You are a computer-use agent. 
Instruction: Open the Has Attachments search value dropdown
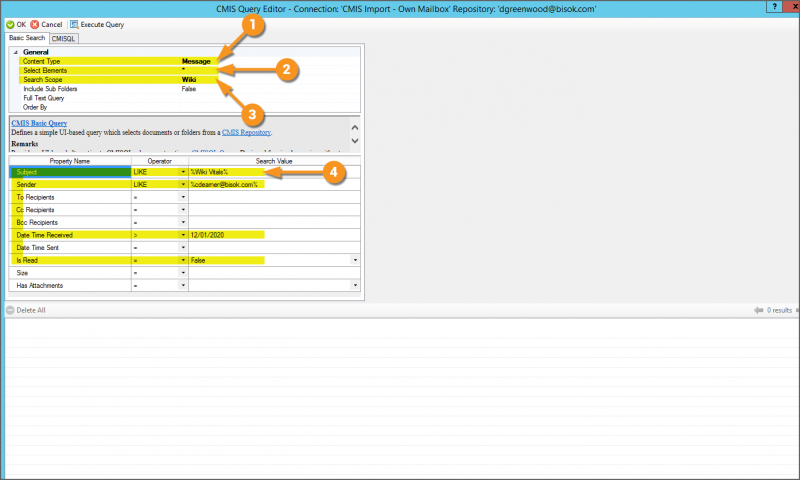pos(355,286)
